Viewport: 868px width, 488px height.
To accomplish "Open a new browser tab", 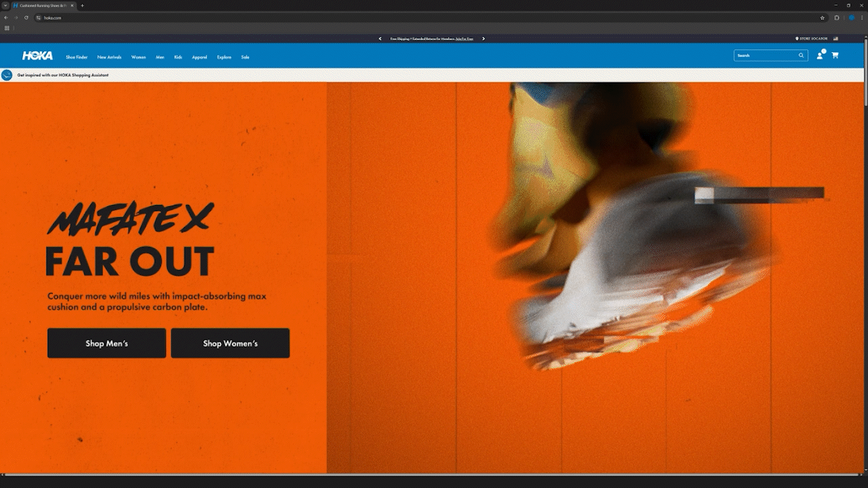I will click(82, 6).
